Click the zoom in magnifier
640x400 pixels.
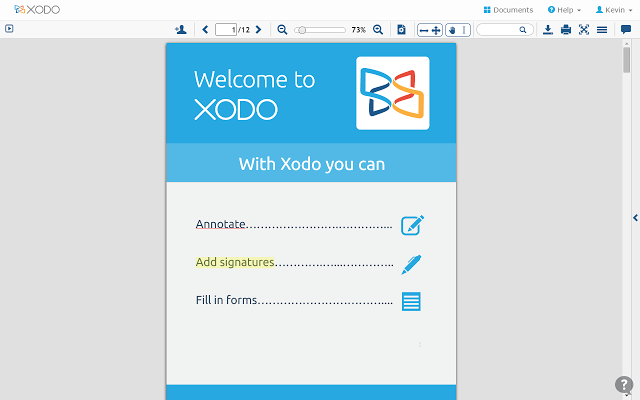[378, 29]
